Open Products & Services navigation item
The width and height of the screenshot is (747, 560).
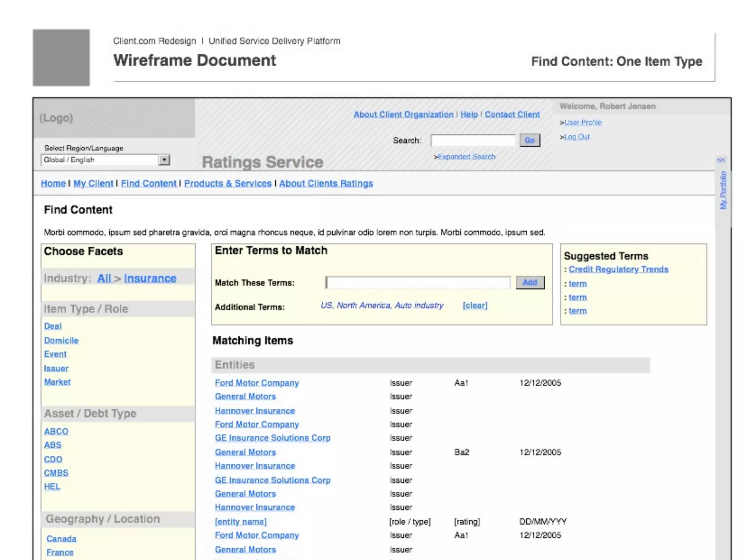click(228, 183)
